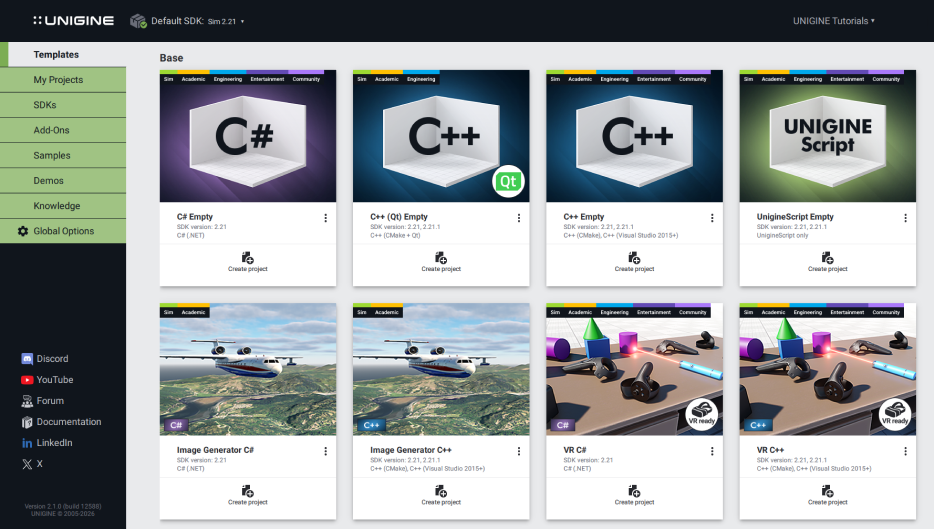934x529 pixels.
Task: Open the UnigineScript Empty three-dot menu
Action: click(x=905, y=218)
